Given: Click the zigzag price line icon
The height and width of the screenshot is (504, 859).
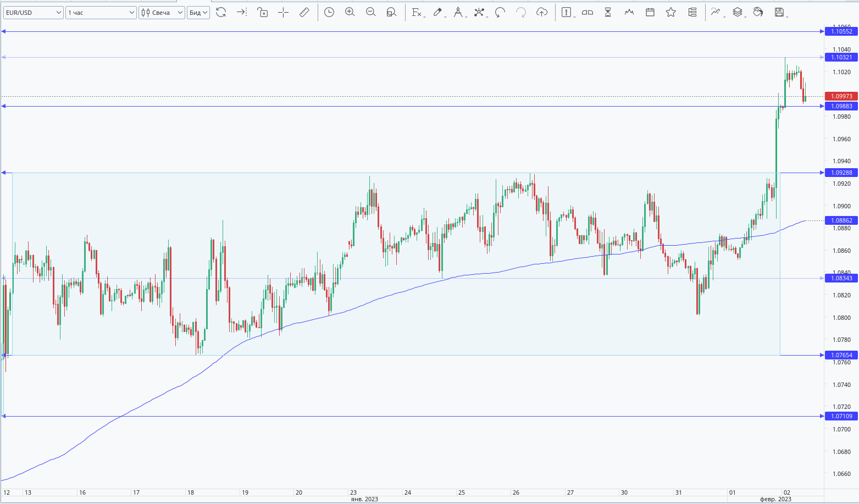Looking at the screenshot, I should [629, 12].
